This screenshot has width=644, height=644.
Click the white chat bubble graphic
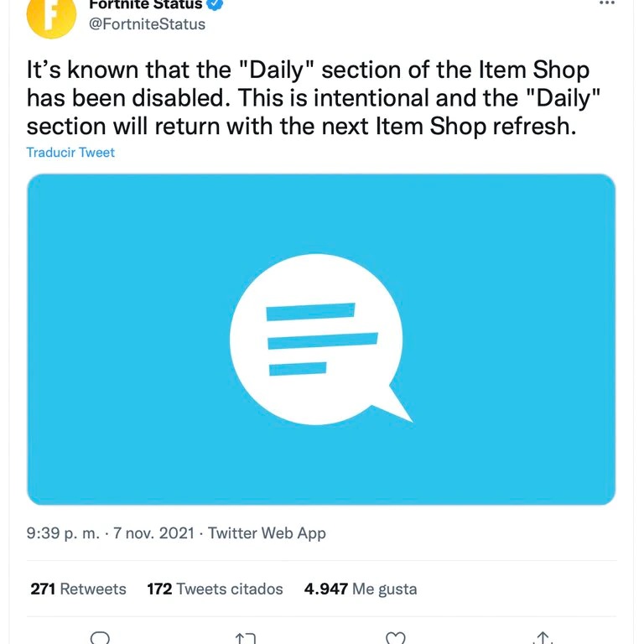pyautogui.click(x=321, y=340)
